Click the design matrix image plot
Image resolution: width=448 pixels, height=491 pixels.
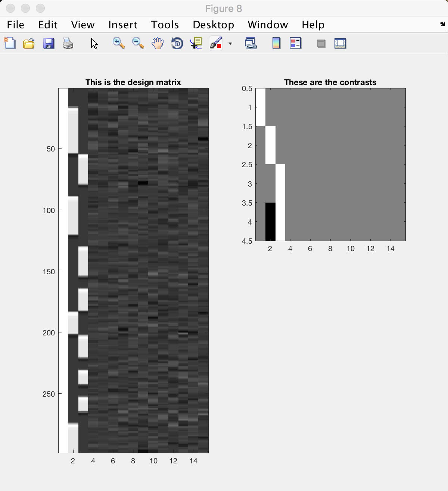pyautogui.click(x=133, y=270)
